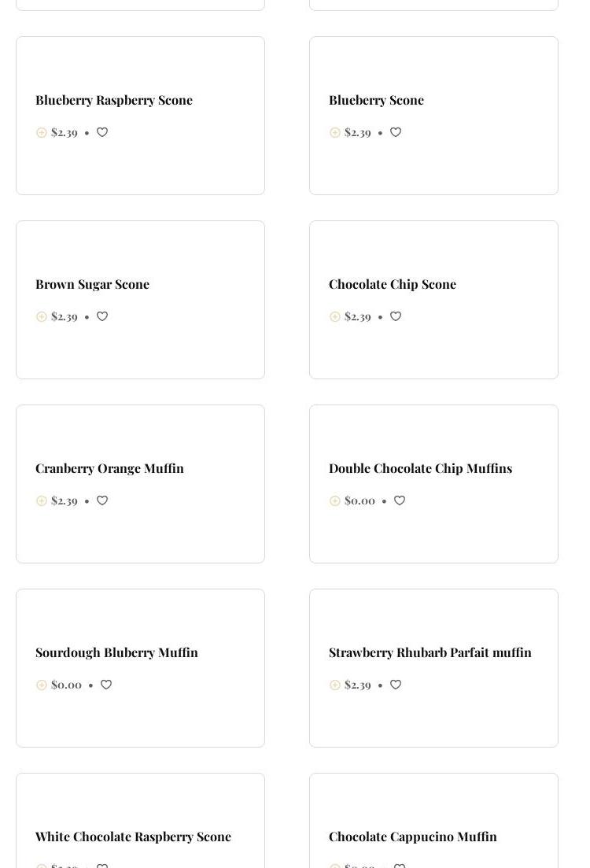Image resolution: width=590 pixels, height=868 pixels.
Task: Add Sourdough Bluberry Muffin via plus icon
Action: (42, 685)
